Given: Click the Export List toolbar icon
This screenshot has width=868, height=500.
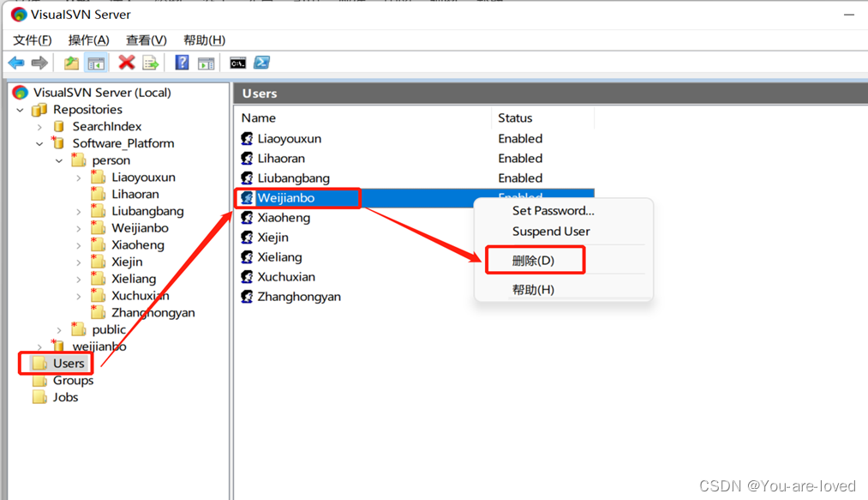Looking at the screenshot, I should (151, 63).
